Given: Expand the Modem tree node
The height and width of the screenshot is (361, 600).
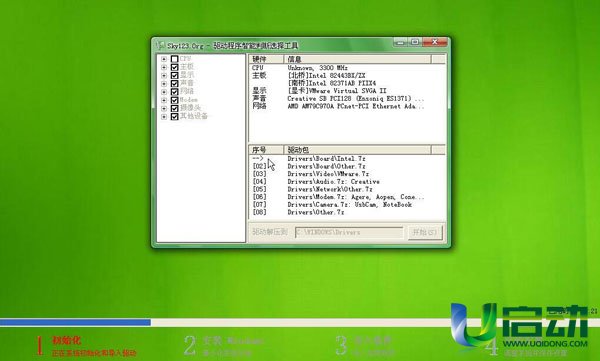Looking at the screenshot, I should (x=164, y=100).
